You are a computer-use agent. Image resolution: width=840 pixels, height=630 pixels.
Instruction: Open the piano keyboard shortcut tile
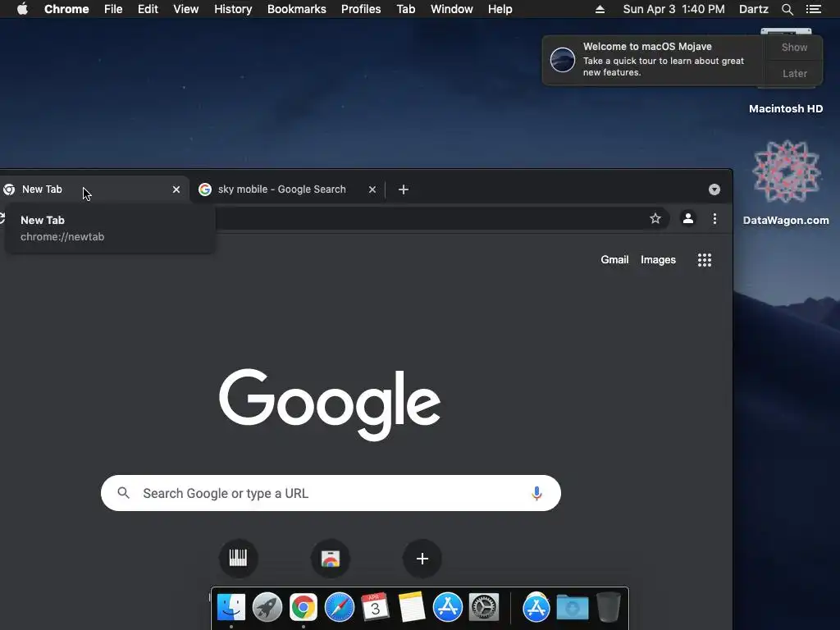click(239, 558)
